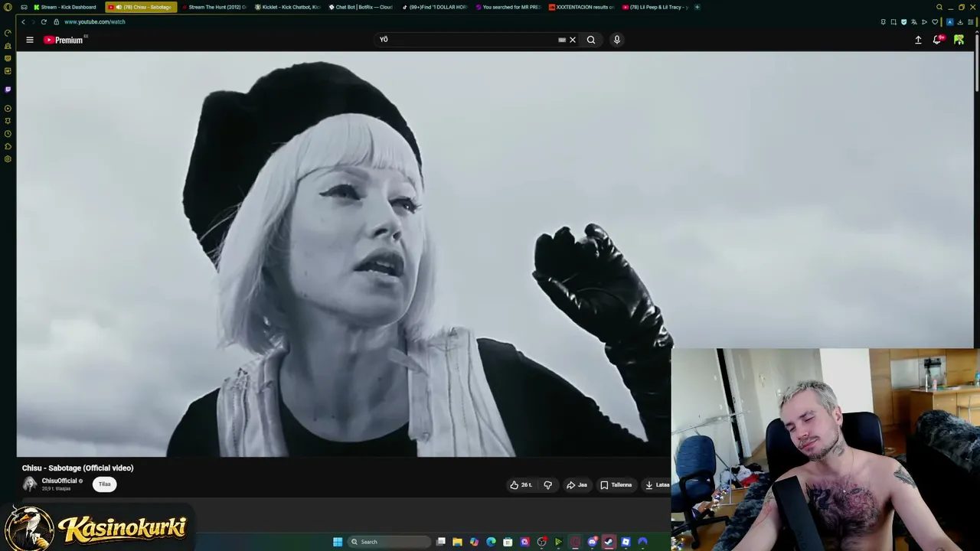The width and height of the screenshot is (980, 551).
Task: Open Roblox from the taskbar
Action: 626,542
